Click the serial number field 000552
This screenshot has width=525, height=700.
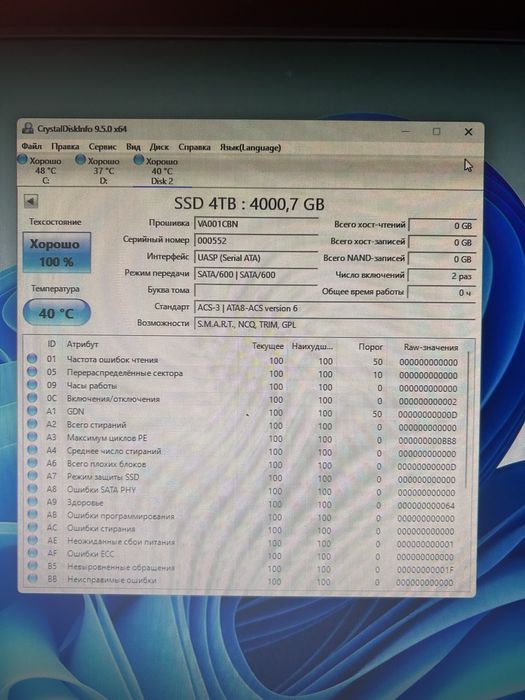click(256, 241)
